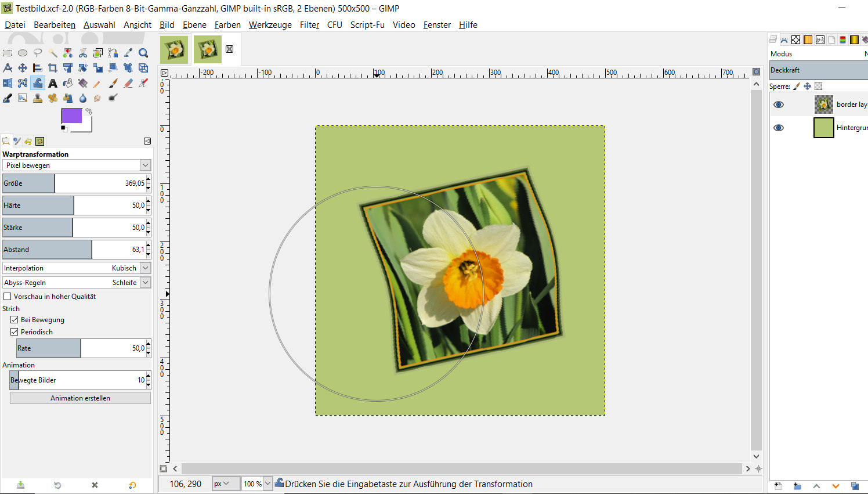
Task: Reset tool options to defaults icon
Action: (x=132, y=485)
